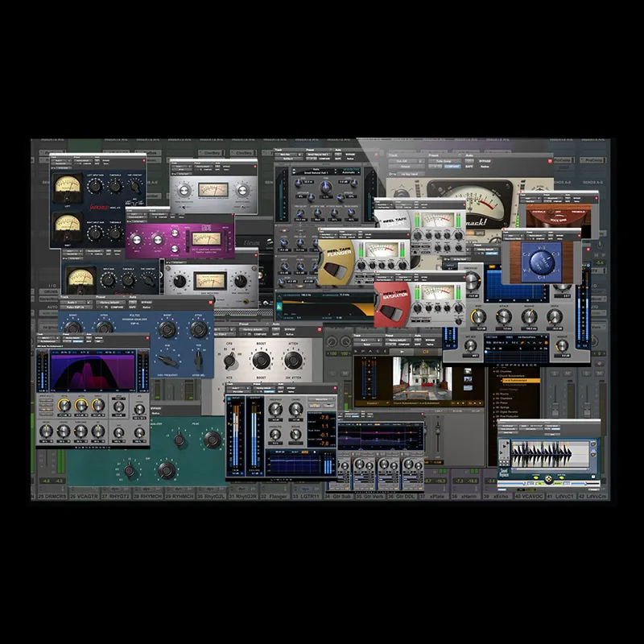Toggle SAFE in the Pultec EQP-1A header
The image size is (644, 644).
(x=132, y=308)
